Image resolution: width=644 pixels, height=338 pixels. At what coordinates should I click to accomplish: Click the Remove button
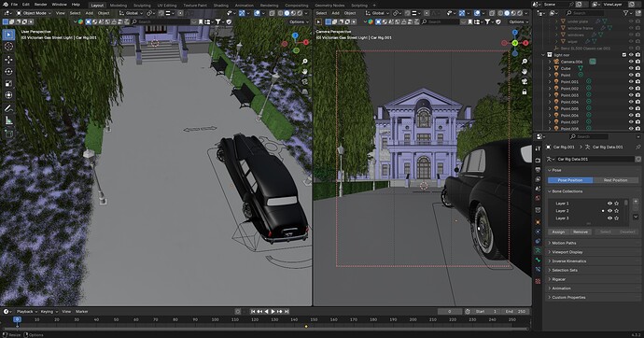(x=581, y=232)
